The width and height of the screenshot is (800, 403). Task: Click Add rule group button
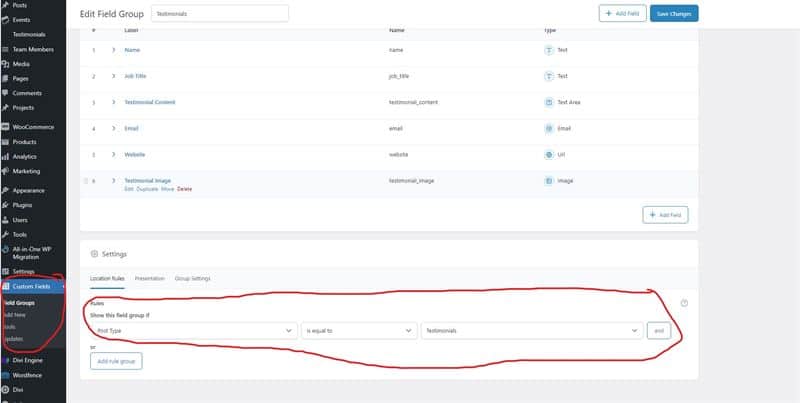[x=116, y=361]
